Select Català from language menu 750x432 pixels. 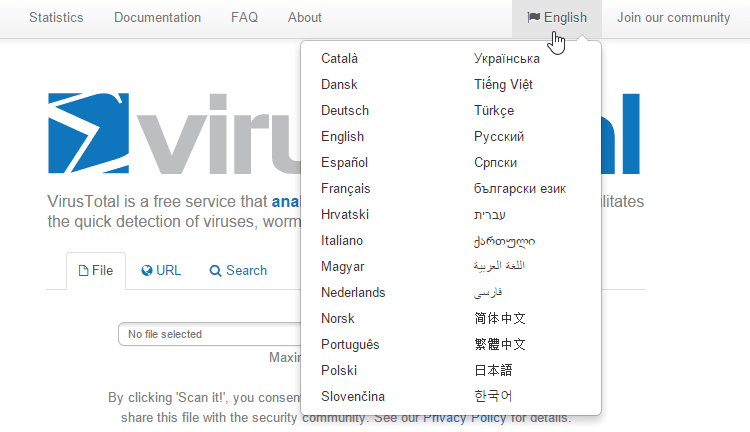point(339,59)
